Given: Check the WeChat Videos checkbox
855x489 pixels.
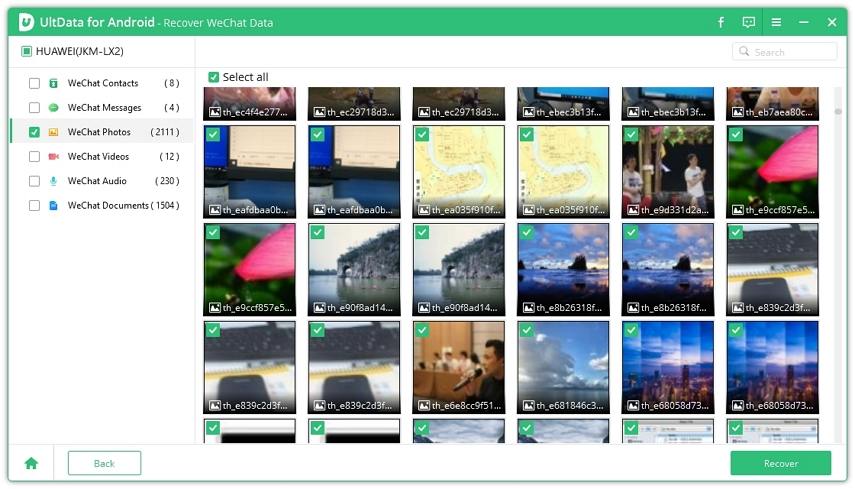Looking at the screenshot, I should pos(34,157).
